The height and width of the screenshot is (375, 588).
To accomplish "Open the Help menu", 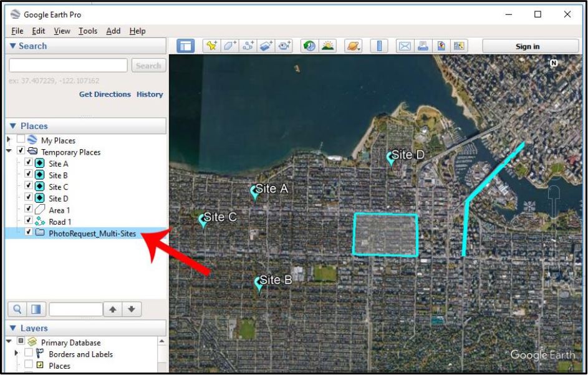I will (x=138, y=31).
